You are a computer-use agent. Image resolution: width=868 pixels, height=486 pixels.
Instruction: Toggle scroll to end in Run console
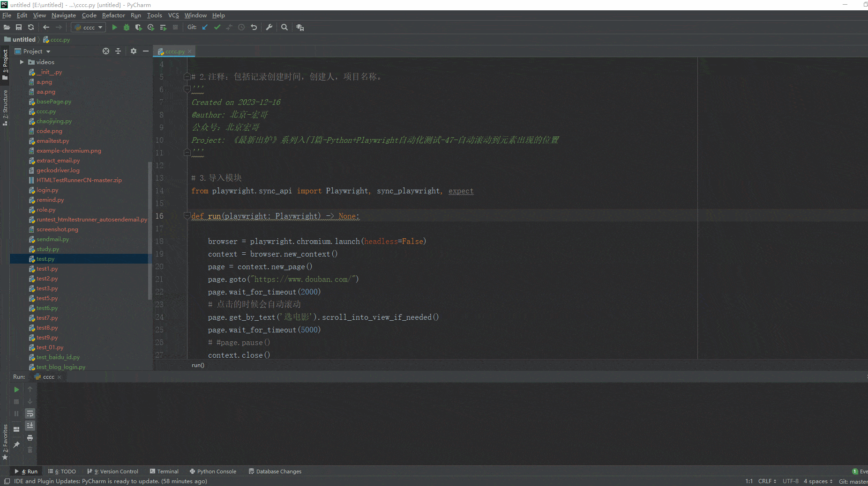pyautogui.click(x=30, y=426)
